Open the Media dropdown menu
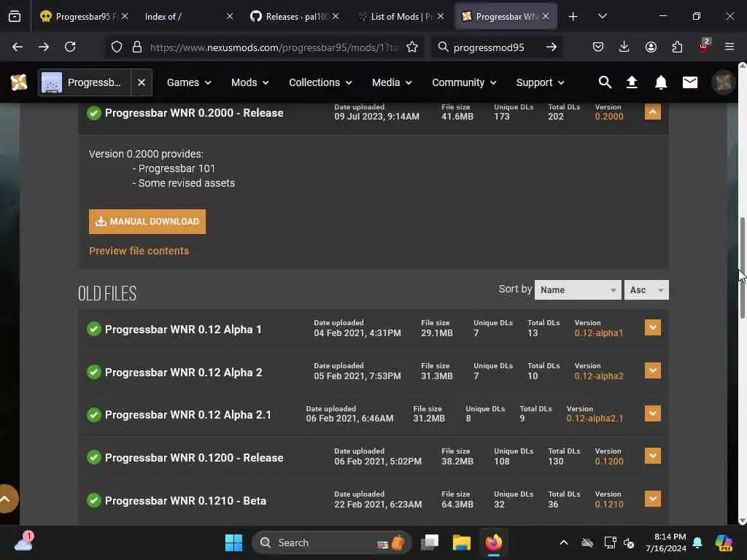This screenshot has height=560, width=747. [392, 82]
